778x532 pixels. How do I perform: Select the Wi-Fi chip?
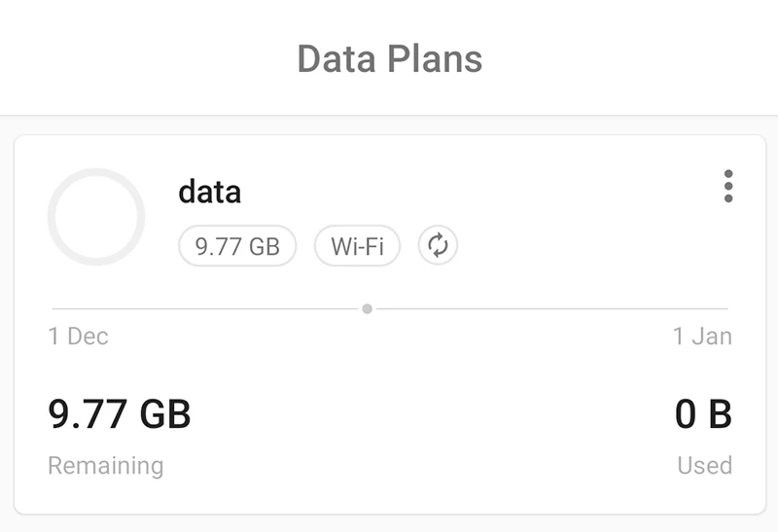pos(357,246)
